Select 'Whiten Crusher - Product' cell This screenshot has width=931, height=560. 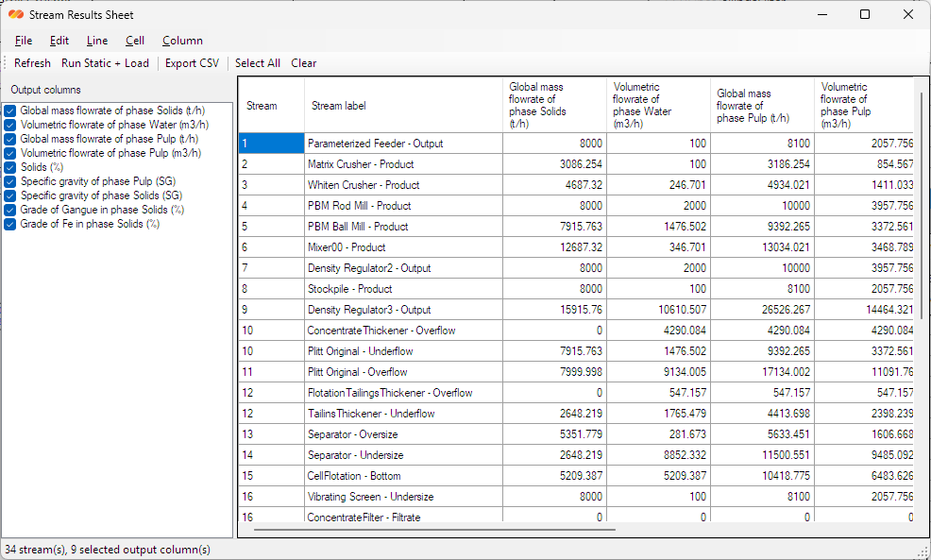[x=403, y=185]
